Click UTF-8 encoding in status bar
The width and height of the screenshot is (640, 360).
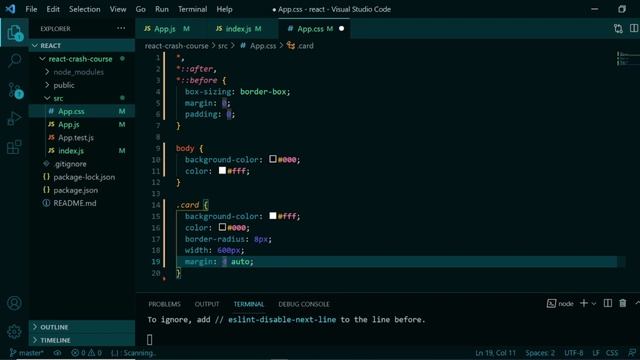click(573, 353)
